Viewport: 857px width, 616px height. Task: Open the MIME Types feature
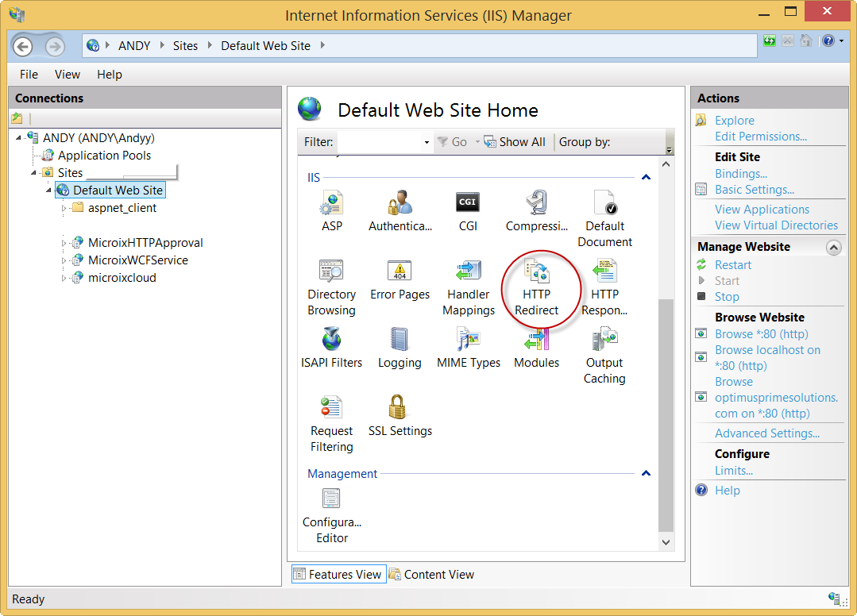click(468, 341)
